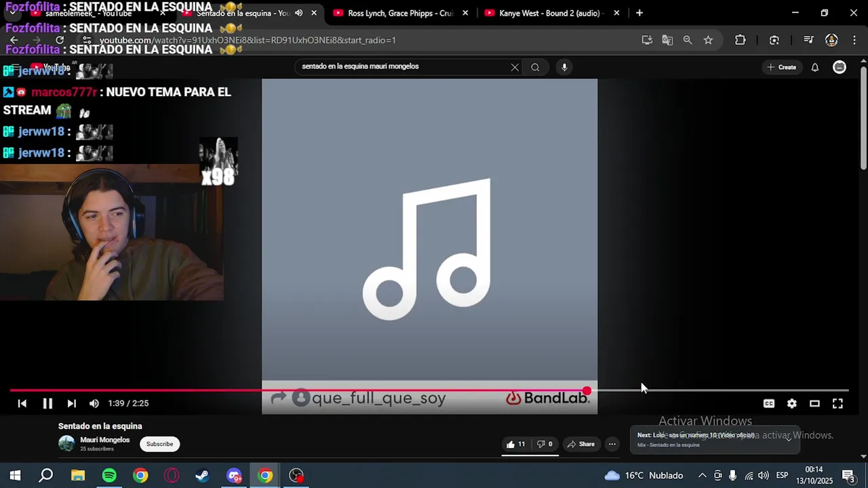
Task: Reload the current page
Action: 60,40
